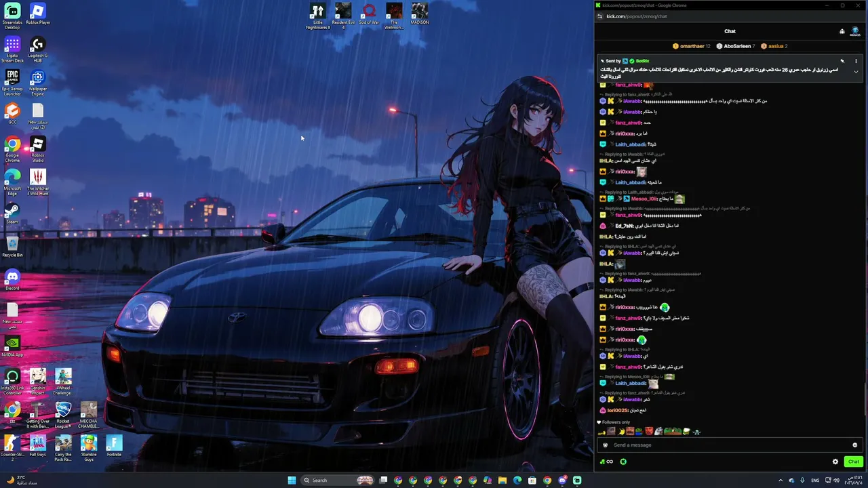Open Microsoft Edge from the taskbar

coord(517,481)
